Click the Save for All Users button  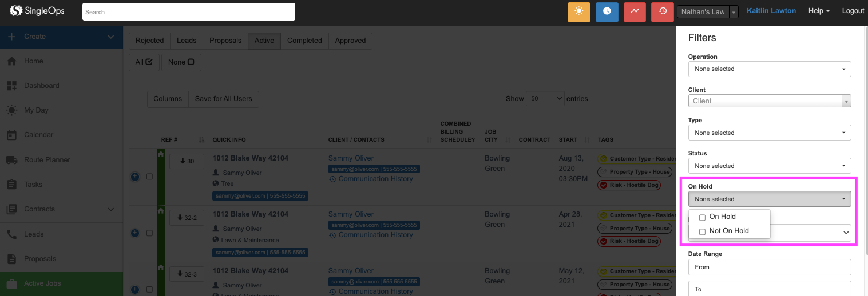(x=223, y=99)
